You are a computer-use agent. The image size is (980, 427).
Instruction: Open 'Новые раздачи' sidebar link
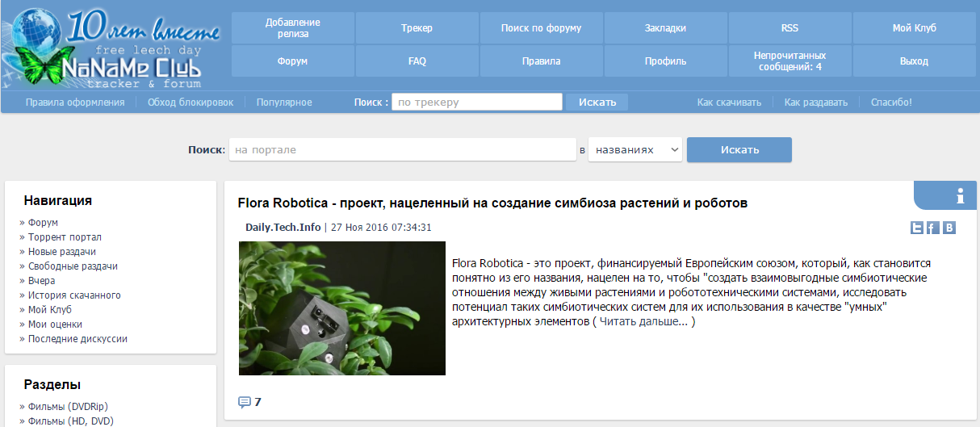coord(62,252)
